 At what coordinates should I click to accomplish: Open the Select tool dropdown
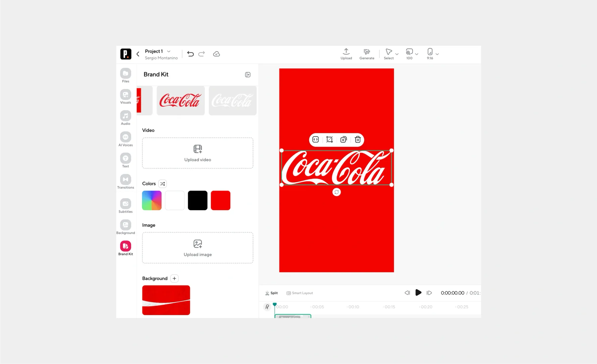coord(397,54)
